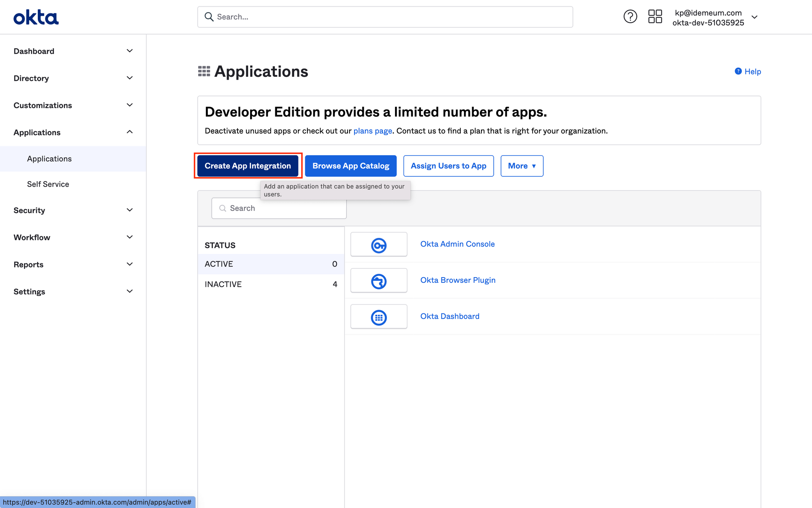812x508 pixels.
Task: Filter by ACTIVE status
Action: (271, 264)
